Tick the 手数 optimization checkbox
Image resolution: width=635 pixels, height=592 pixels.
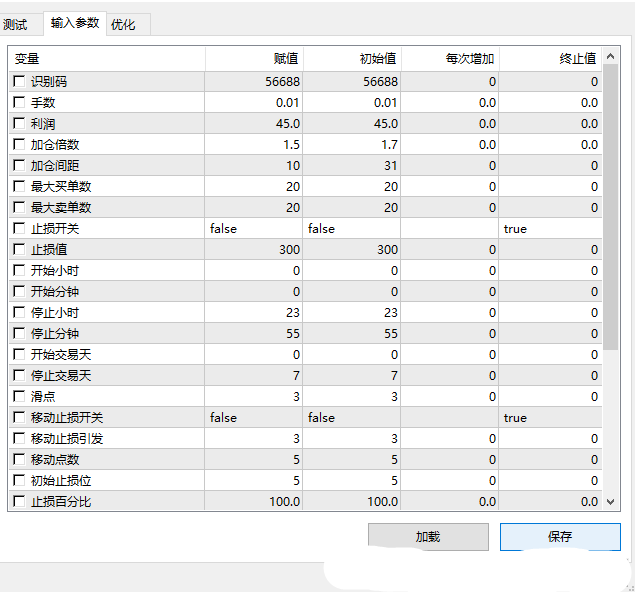point(20,103)
